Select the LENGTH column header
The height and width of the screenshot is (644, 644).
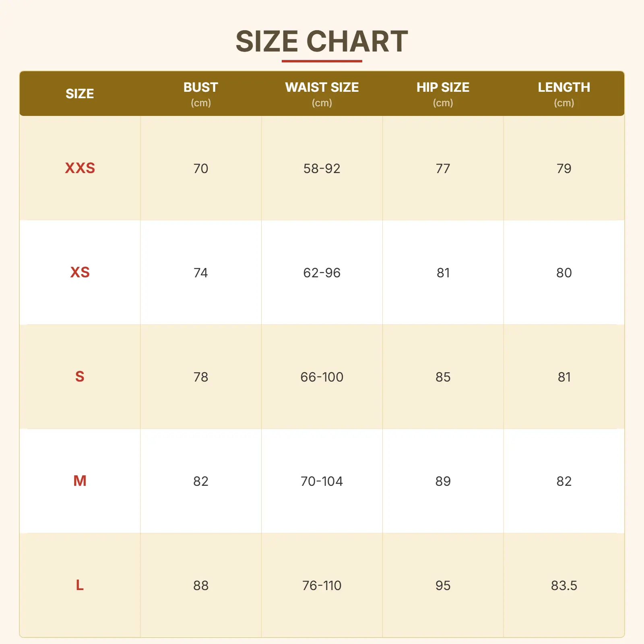click(563, 88)
